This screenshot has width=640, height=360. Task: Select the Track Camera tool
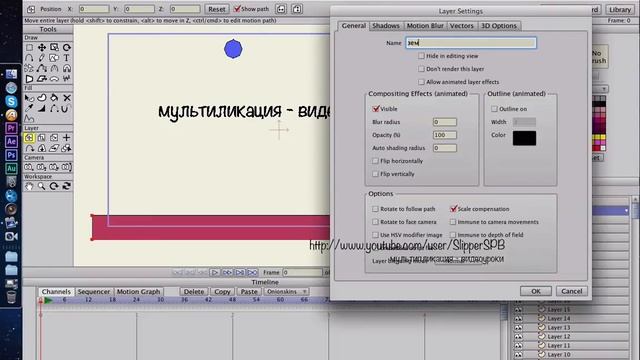click(x=29, y=167)
